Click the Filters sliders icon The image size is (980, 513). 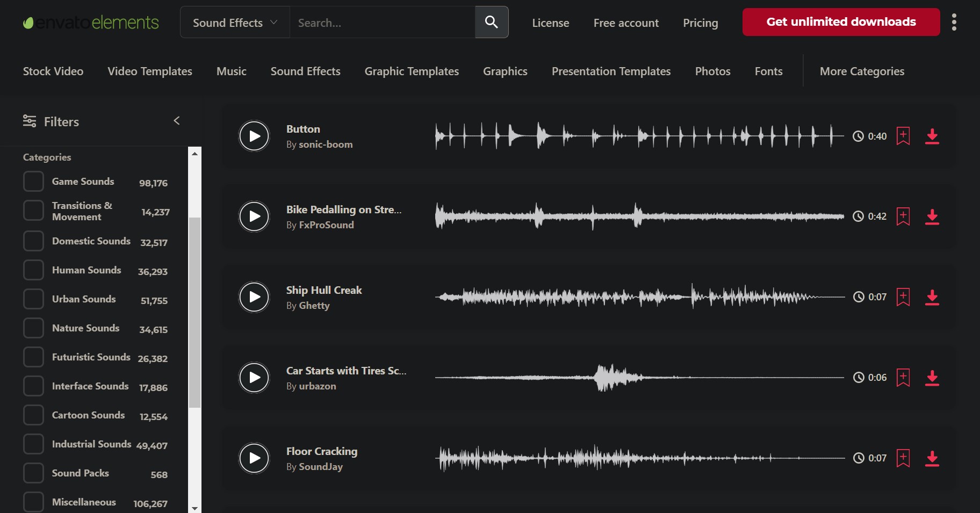30,121
